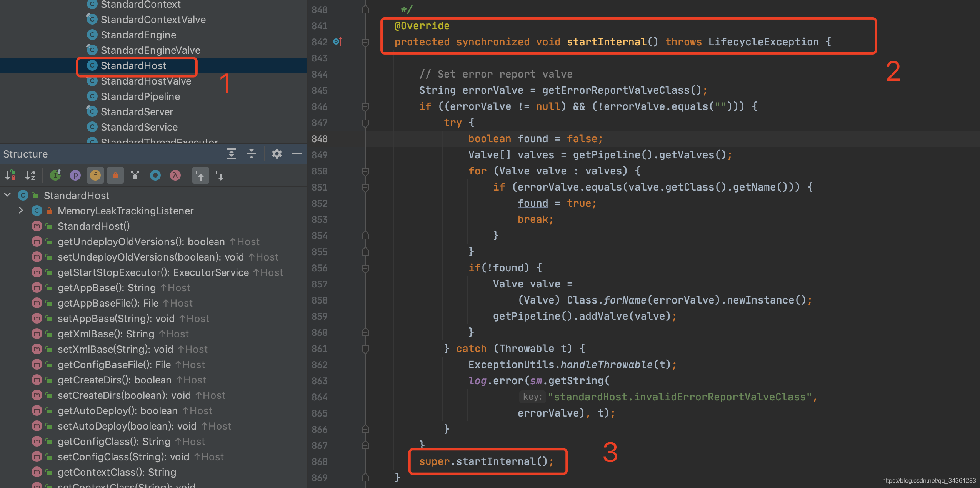This screenshot has width=980, height=488.
Task: Click class icon next to StandardPipeline
Action: (x=92, y=96)
